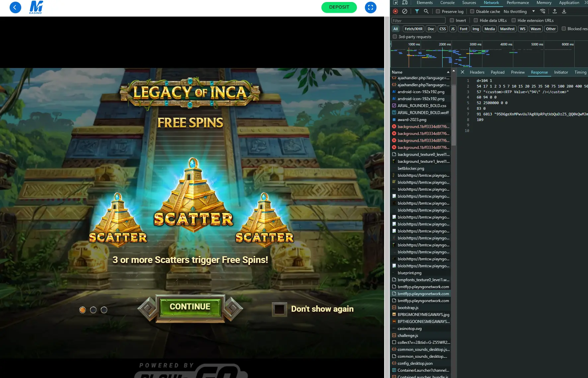
Task: View the request Payload tab
Action: [x=497, y=72]
